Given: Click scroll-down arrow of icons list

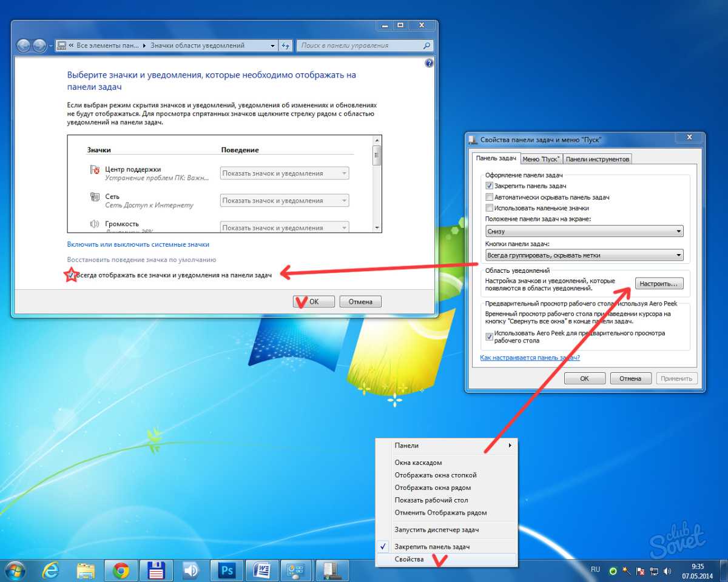Looking at the screenshot, I should [x=377, y=227].
